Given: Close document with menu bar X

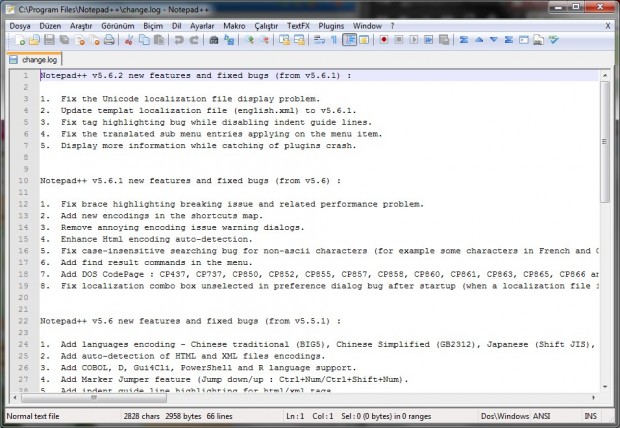Looking at the screenshot, I should [x=608, y=26].
